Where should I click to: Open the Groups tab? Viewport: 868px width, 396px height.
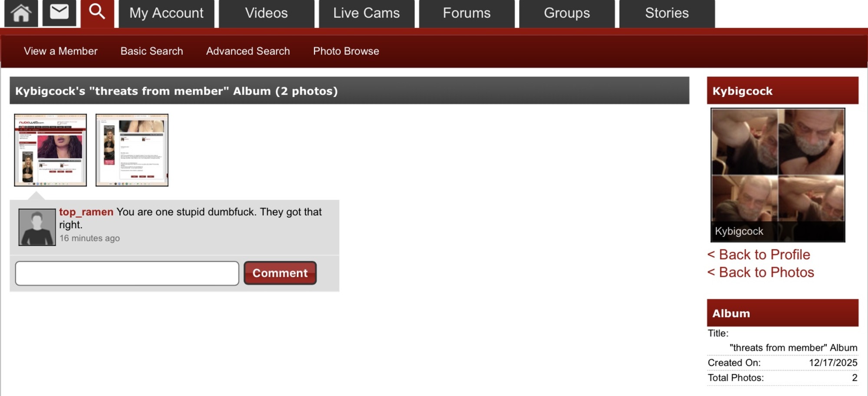click(567, 13)
